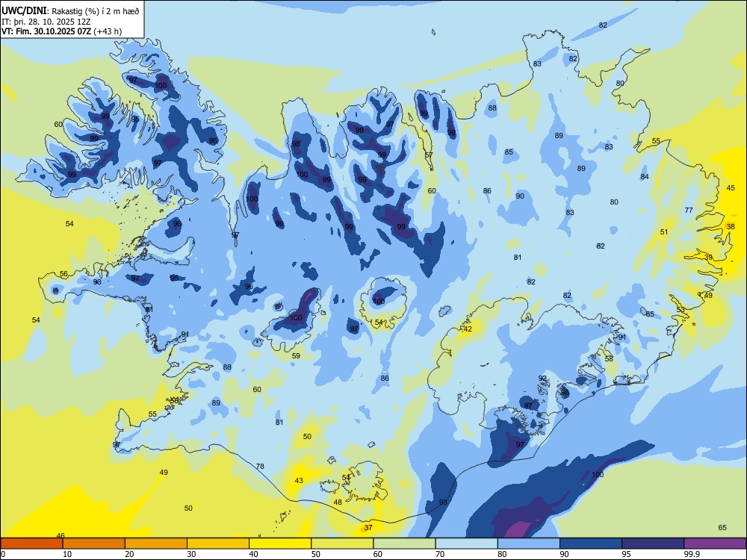
Task: Click the '93' value in the dark blue southern band
Action: [x=443, y=503]
